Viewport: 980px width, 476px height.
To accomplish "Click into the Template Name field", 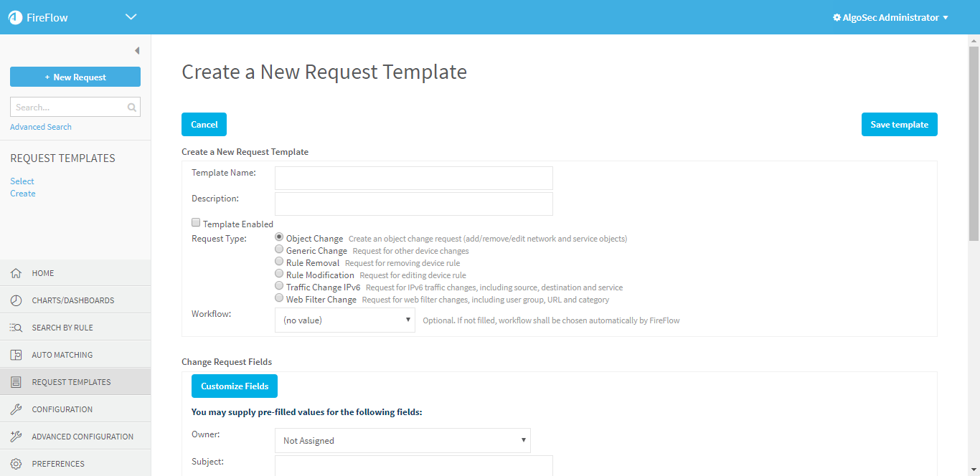I will coord(413,178).
